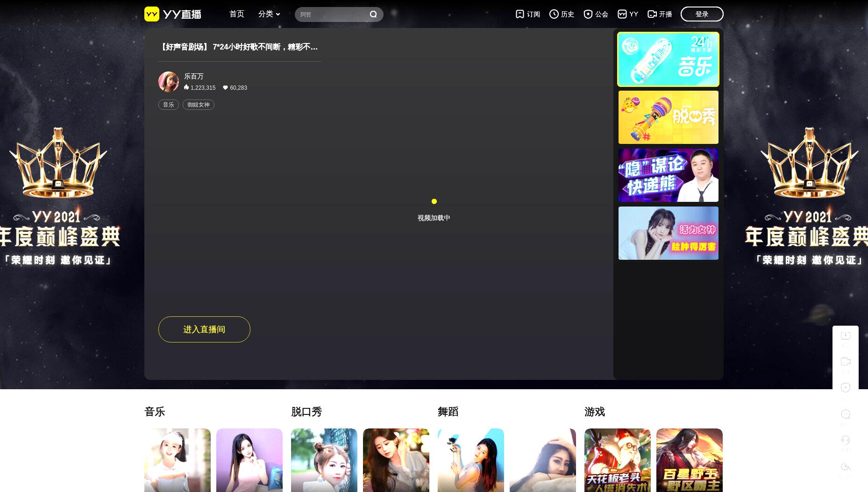Image resolution: width=868 pixels, height=492 pixels.
Task: Select the 活力女神 thumbnail
Action: [x=668, y=233]
